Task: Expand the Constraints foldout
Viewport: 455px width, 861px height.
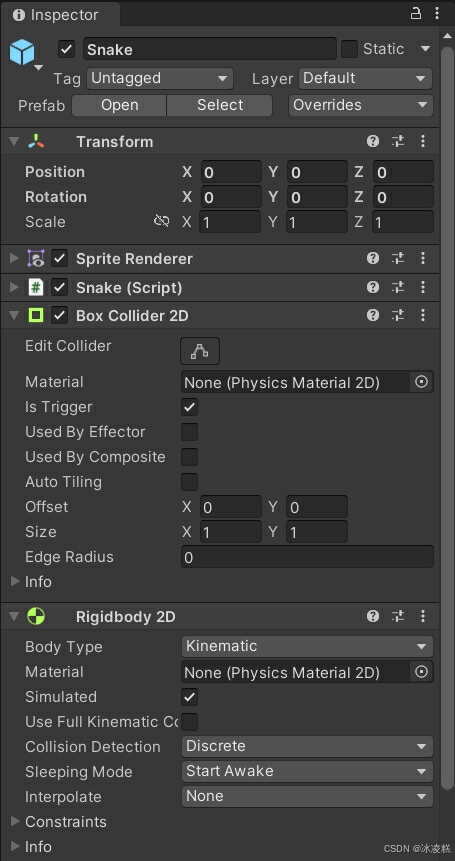Action: [15, 821]
